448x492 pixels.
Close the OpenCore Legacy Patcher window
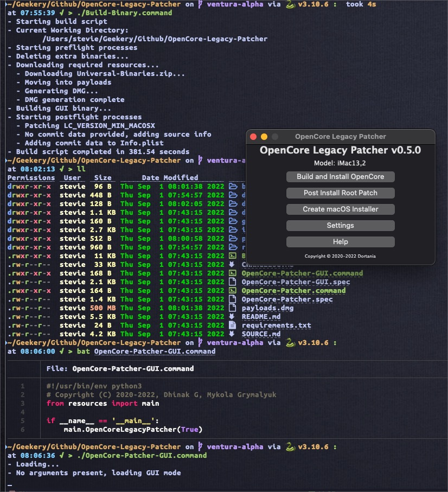click(253, 137)
